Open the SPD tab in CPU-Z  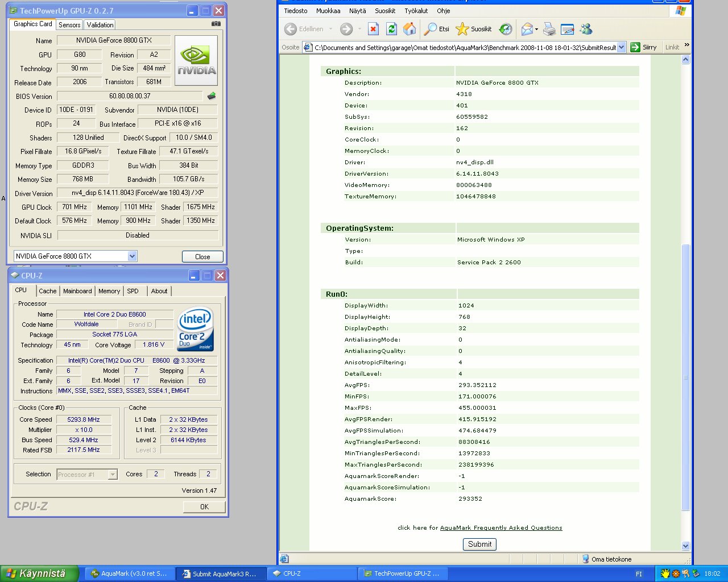click(x=133, y=291)
